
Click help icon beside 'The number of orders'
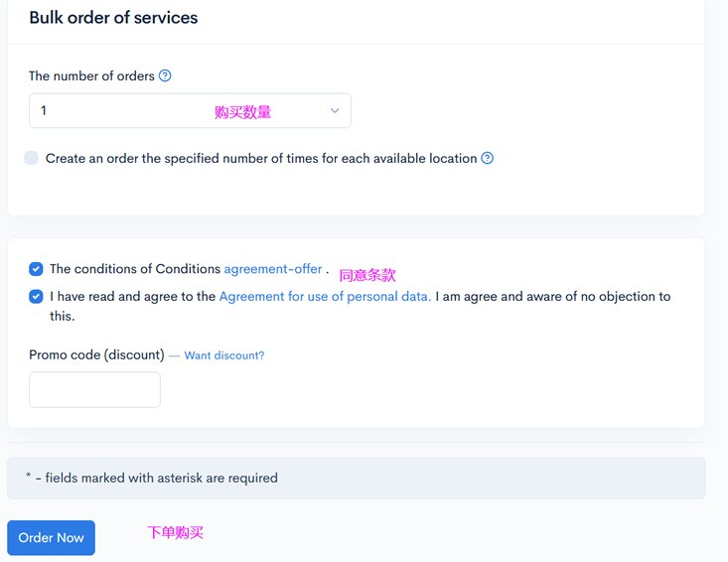tap(165, 75)
